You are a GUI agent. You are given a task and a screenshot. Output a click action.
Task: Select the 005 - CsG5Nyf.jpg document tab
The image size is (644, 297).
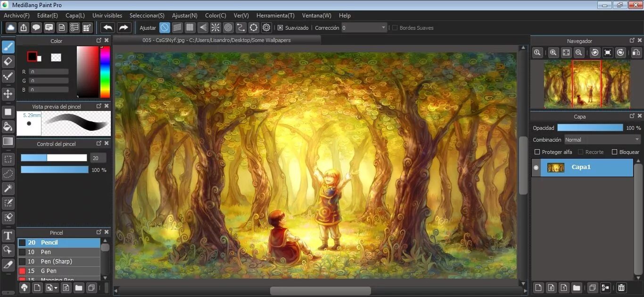pyautogui.click(x=216, y=40)
